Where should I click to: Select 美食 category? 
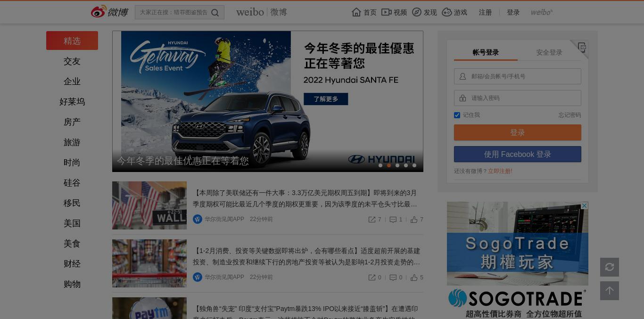[72, 244]
